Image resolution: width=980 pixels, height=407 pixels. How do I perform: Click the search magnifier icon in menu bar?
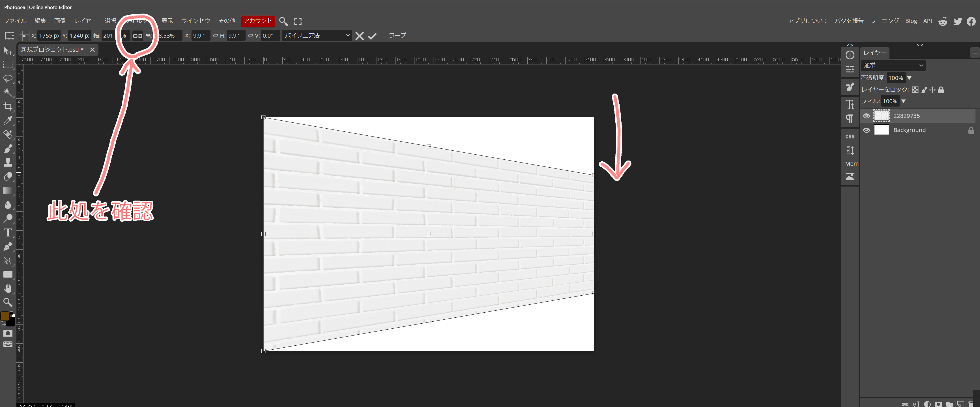[x=283, y=21]
